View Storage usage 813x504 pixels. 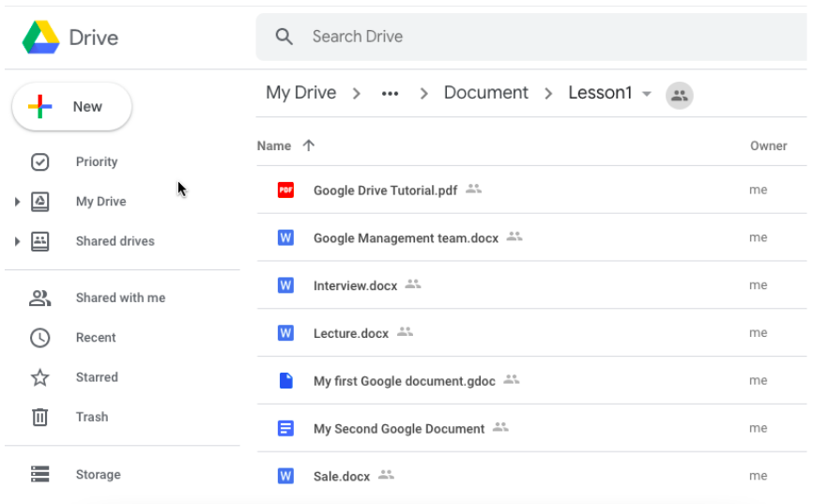98,475
